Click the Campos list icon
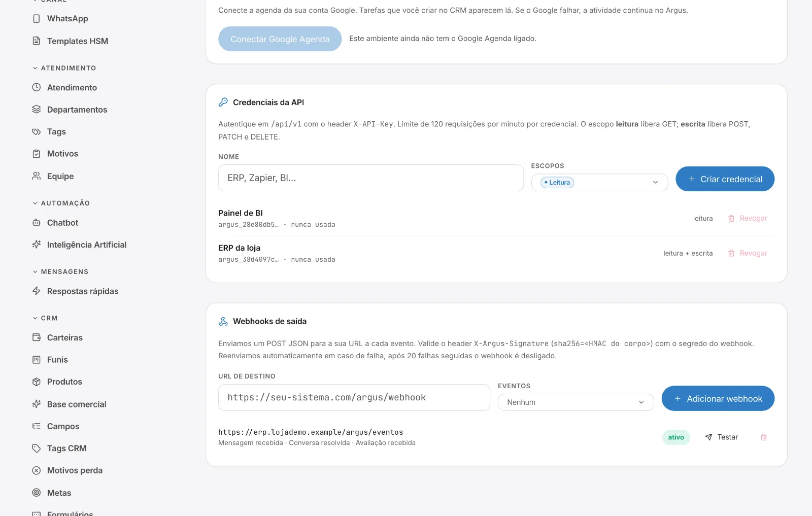The image size is (812, 516). click(36, 426)
